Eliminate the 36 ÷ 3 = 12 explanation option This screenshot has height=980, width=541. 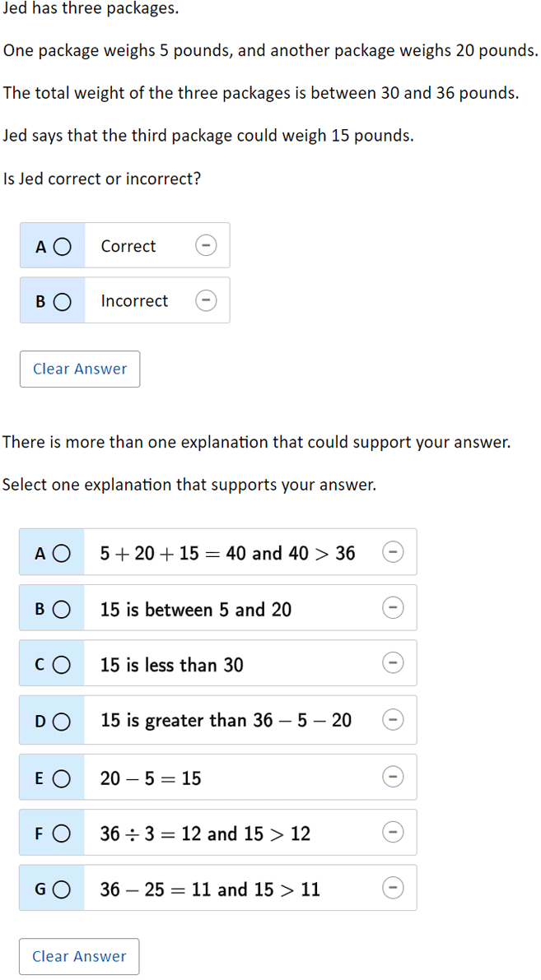(393, 833)
